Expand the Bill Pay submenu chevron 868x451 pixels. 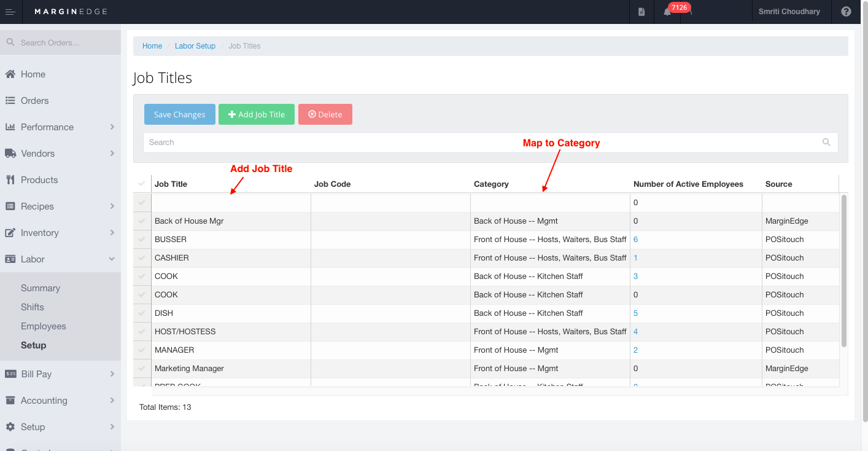[x=112, y=374]
